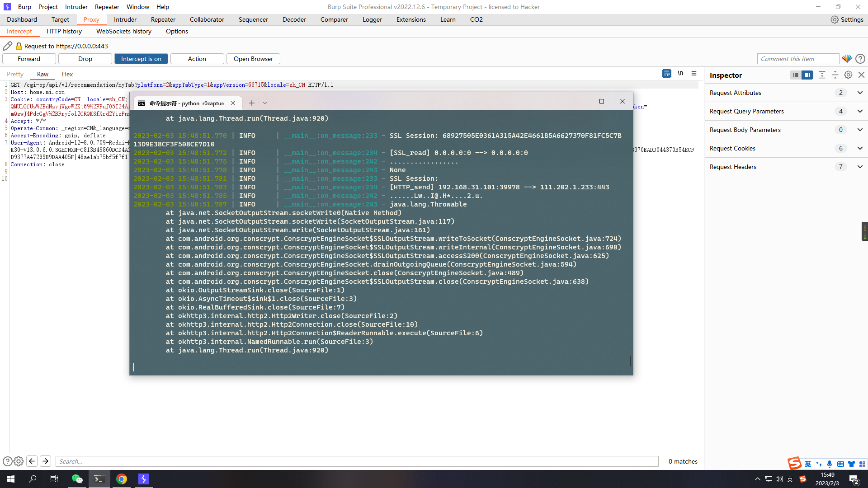Toggle Intercept is on button

click(x=141, y=59)
